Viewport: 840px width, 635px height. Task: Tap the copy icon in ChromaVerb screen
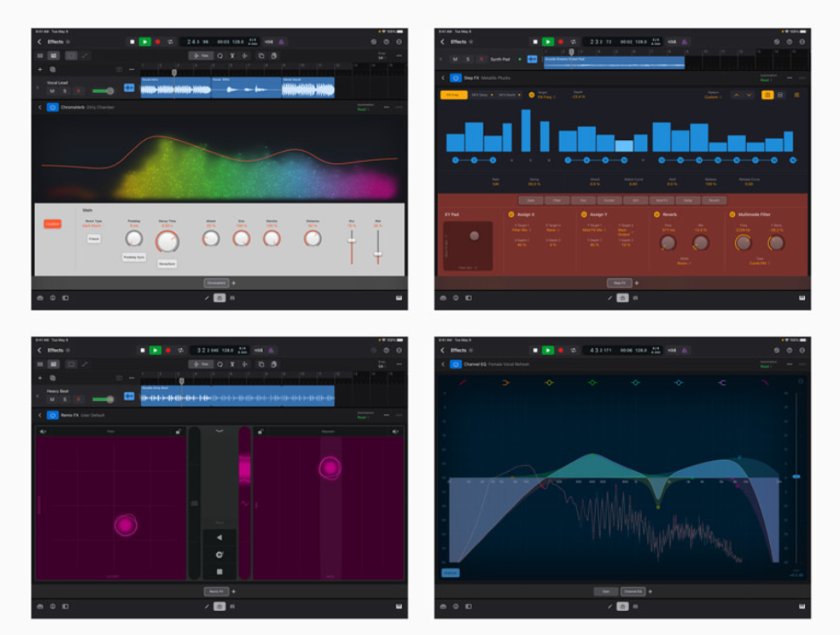coord(261,56)
